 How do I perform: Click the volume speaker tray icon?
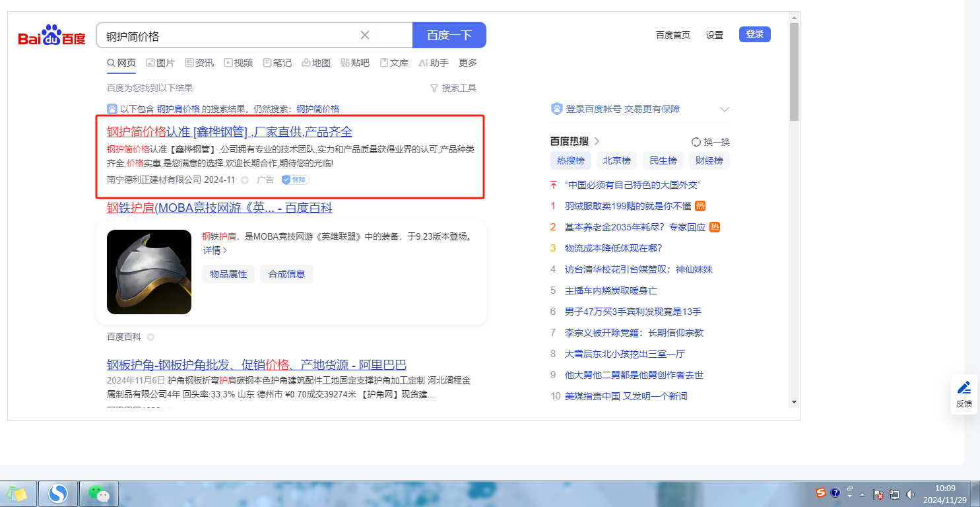coord(911,494)
